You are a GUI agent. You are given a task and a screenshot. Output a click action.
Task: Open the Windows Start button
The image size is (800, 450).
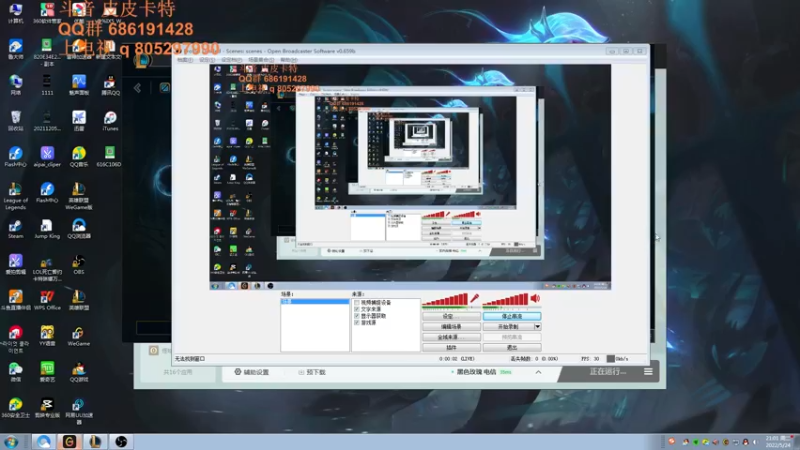pyautogui.click(x=11, y=442)
